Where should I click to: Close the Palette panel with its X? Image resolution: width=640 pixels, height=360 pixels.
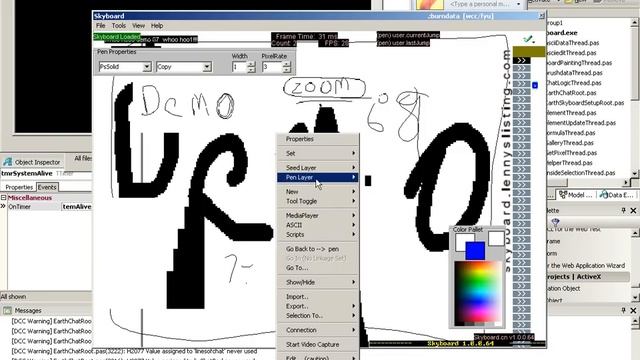tap(633, 210)
